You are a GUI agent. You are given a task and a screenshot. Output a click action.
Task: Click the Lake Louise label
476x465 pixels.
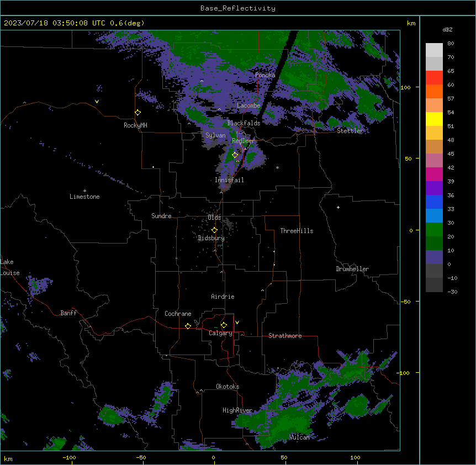coord(10,267)
